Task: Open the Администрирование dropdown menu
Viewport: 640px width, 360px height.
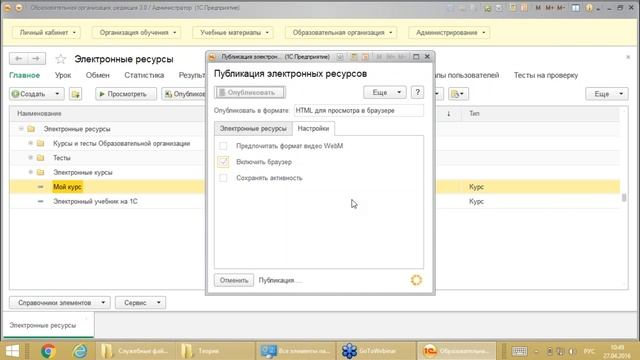Action: pyautogui.click(x=449, y=33)
